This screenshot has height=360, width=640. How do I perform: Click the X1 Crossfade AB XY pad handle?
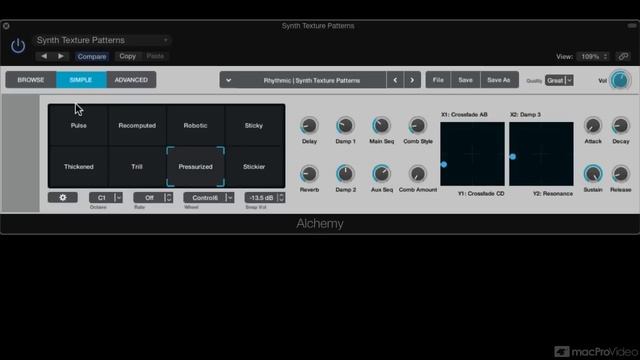(444, 164)
